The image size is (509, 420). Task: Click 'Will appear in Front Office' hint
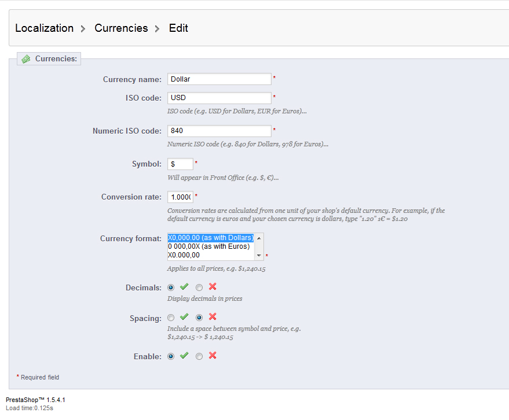pos(223,178)
